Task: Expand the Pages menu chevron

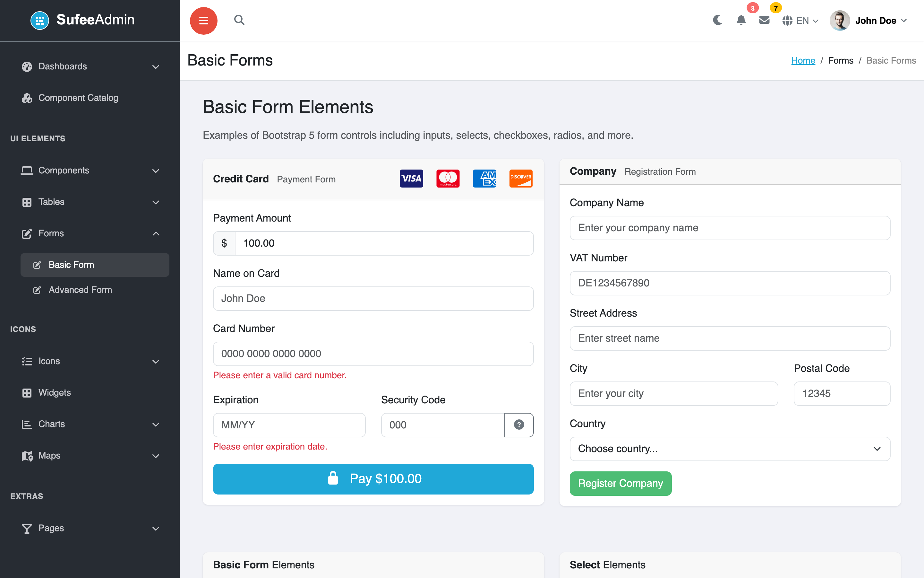Action: click(156, 529)
